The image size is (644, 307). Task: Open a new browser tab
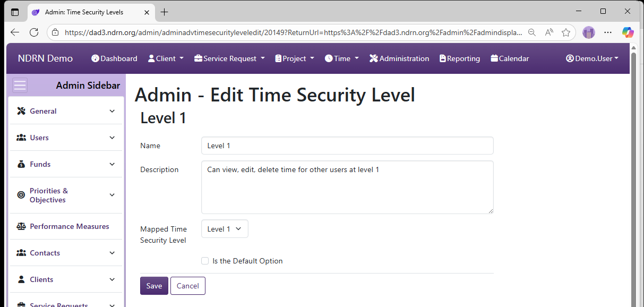click(x=165, y=12)
